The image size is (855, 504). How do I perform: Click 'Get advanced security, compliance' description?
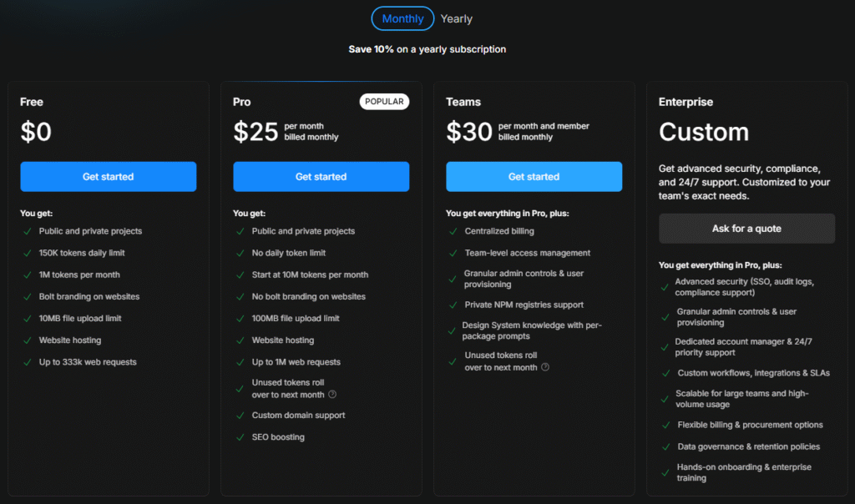[x=744, y=182]
